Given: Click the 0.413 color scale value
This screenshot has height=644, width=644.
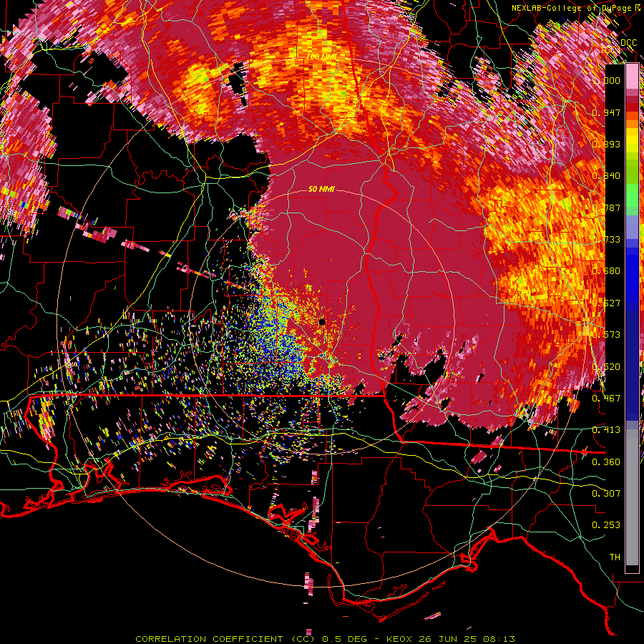Looking at the screenshot, I should 606,430.
